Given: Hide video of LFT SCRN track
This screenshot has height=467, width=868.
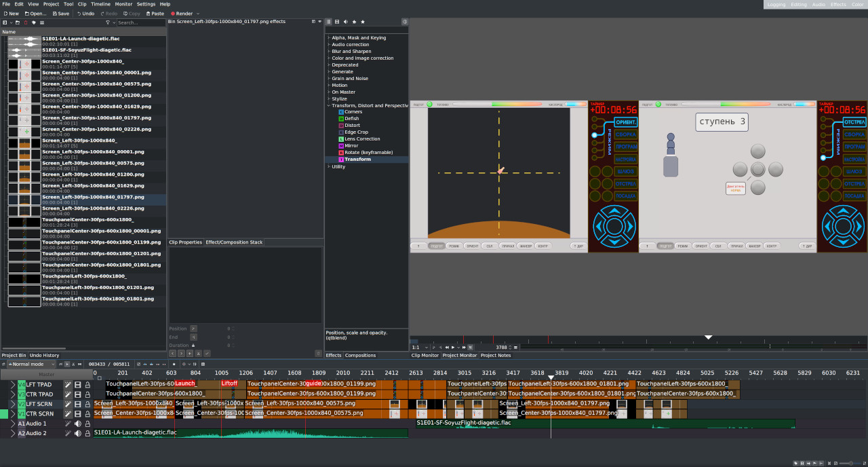Looking at the screenshot, I should click(77, 404).
